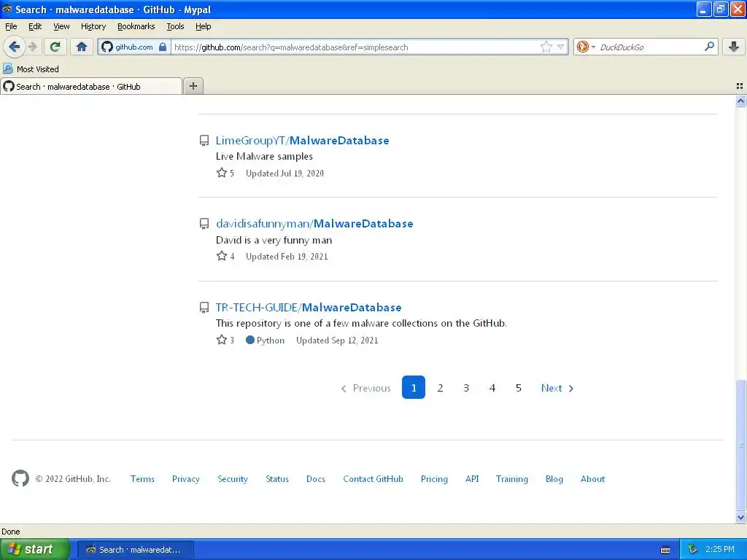Reload the page with the refresh icon
The image size is (747, 560).
click(55, 47)
